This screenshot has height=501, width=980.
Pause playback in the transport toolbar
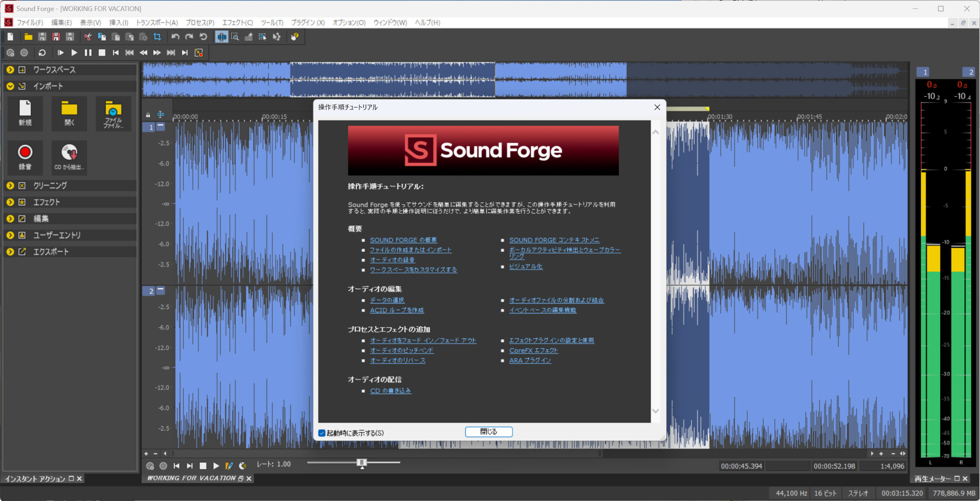click(88, 53)
